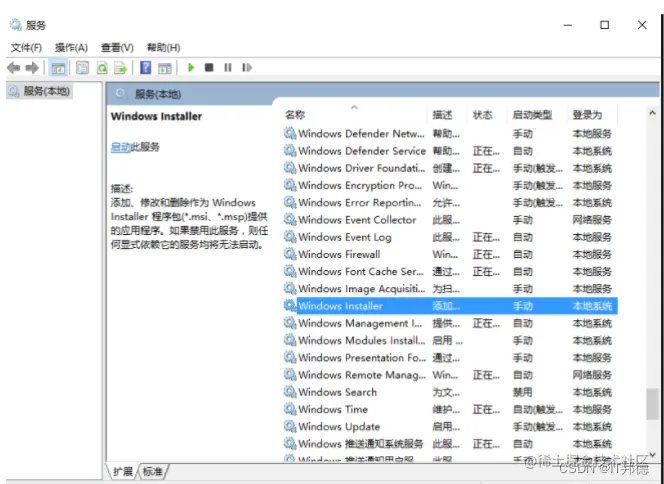664x484 pixels.
Task: Open the Help question mark icon
Action: click(145, 68)
